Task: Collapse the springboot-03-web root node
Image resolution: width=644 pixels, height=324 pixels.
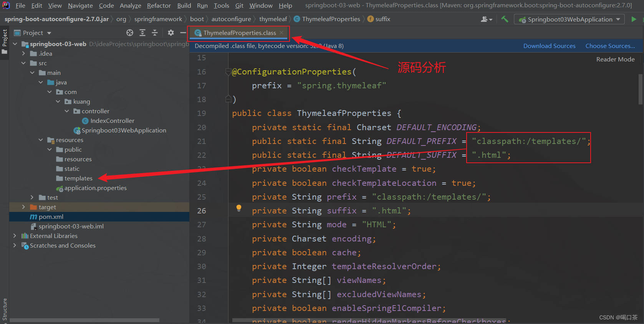Action: [15, 44]
